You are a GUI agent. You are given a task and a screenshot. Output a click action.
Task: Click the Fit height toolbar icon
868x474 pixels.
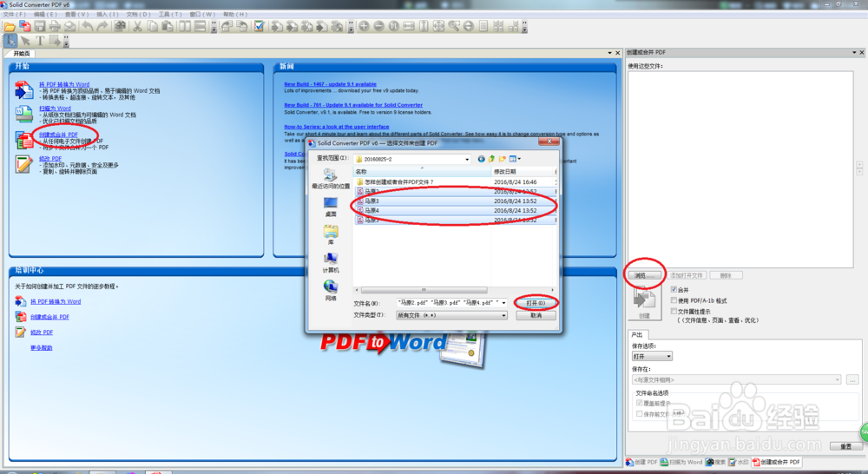424,26
